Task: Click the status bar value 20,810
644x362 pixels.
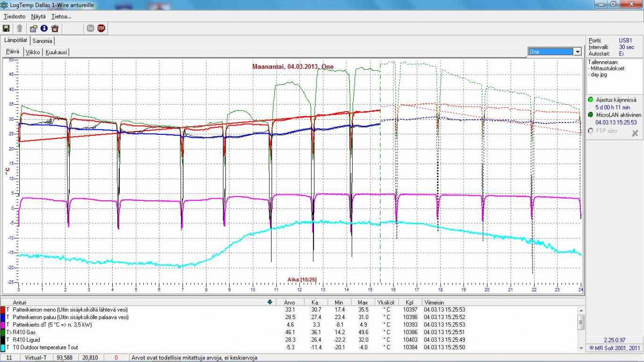Action: pyautogui.click(x=90, y=357)
